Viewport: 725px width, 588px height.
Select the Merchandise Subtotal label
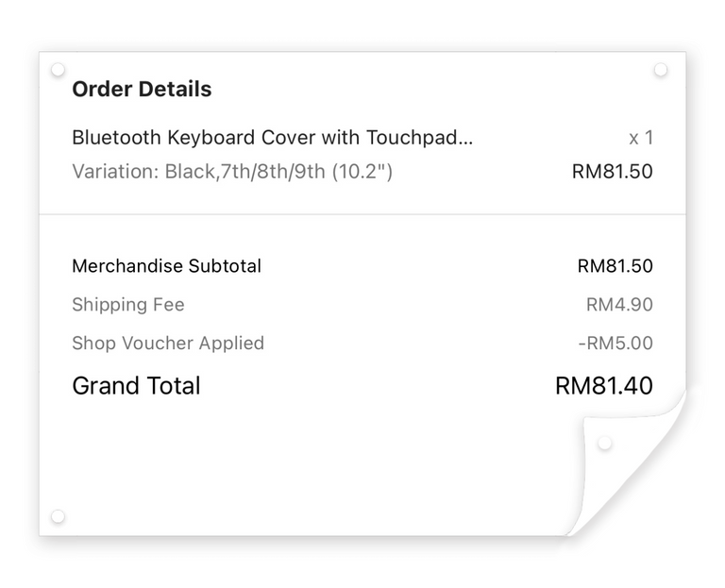point(166,266)
